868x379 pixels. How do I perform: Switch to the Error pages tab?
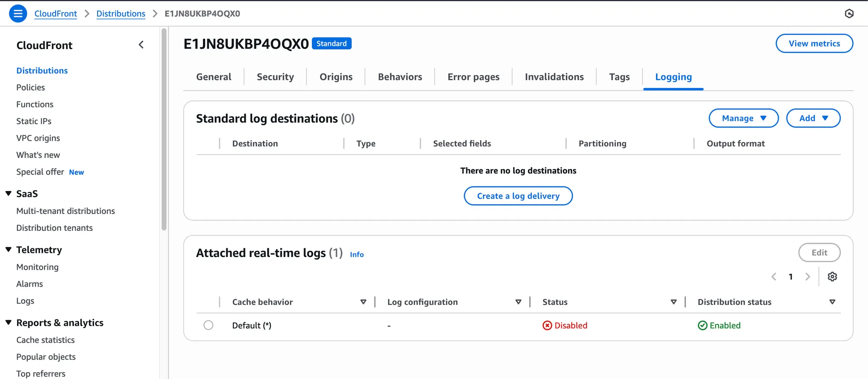click(x=473, y=77)
